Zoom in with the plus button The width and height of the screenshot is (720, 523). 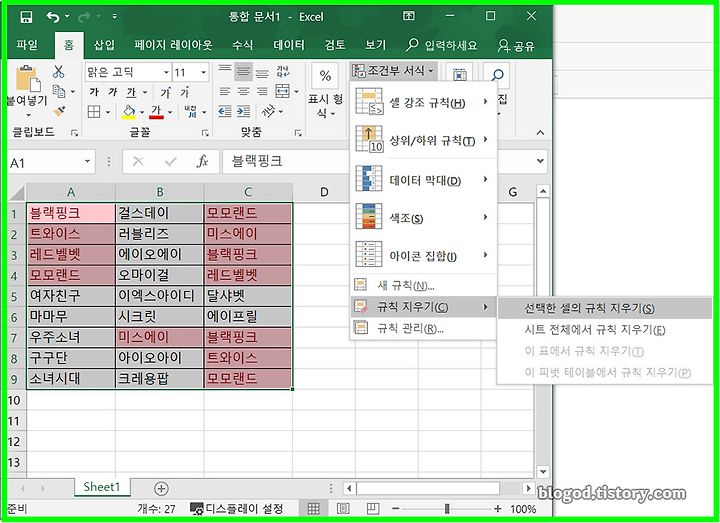[498, 509]
